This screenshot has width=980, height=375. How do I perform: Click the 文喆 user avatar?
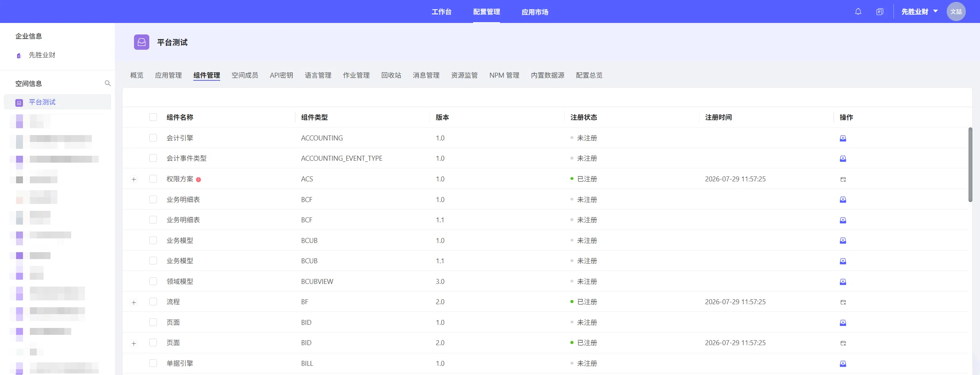click(x=956, y=11)
